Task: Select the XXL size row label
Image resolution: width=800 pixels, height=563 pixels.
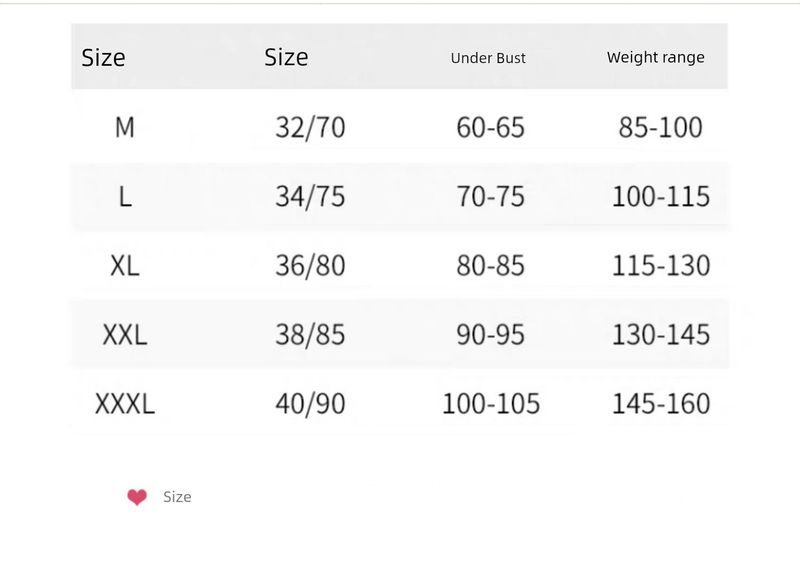Action: tap(125, 335)
